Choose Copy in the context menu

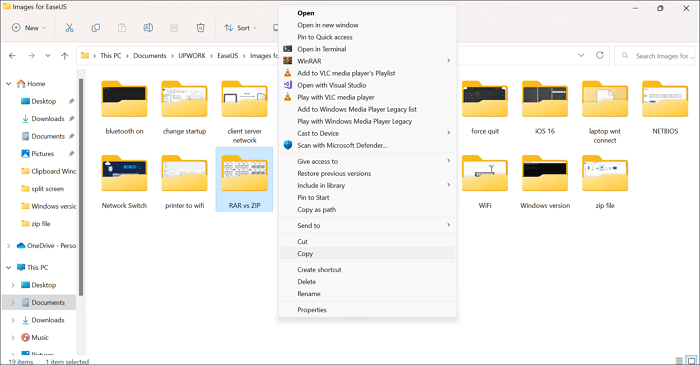(367, 253)
